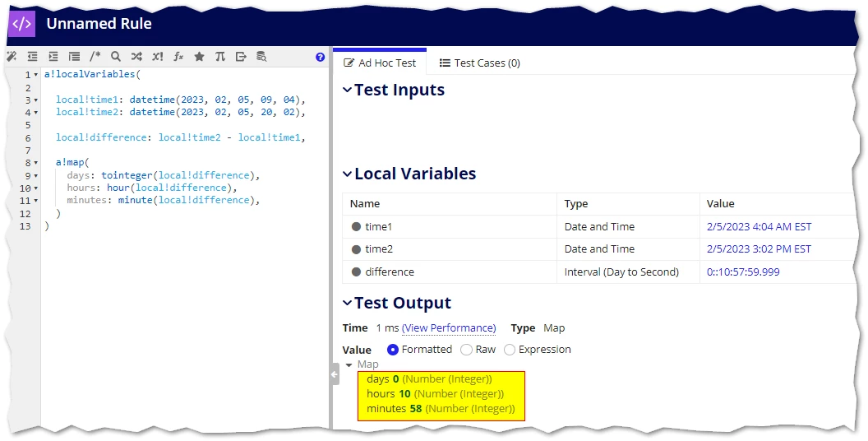The image size is (868, 441).
Task: Click the Unnamed Rule title
Action: coord(99,24)
